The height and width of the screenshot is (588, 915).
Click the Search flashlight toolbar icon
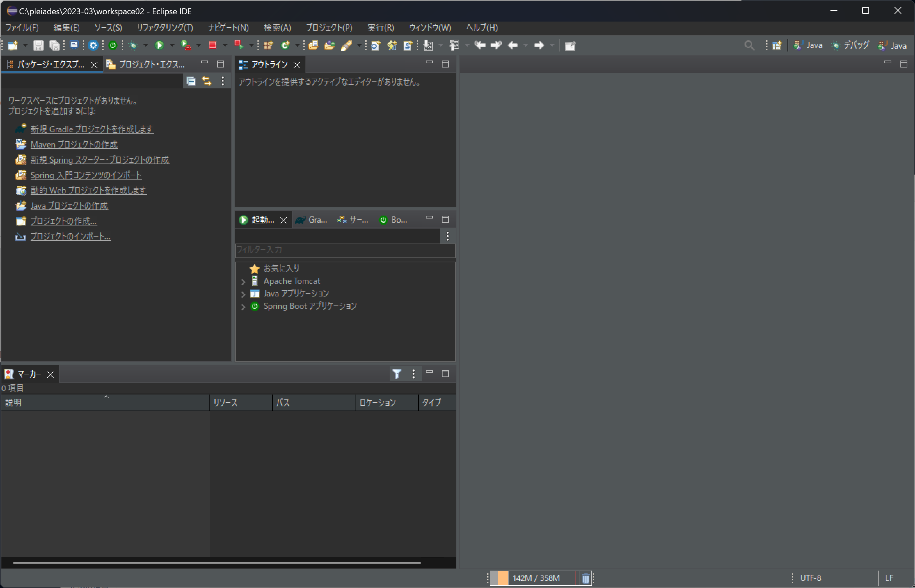(x=346, y=46)
